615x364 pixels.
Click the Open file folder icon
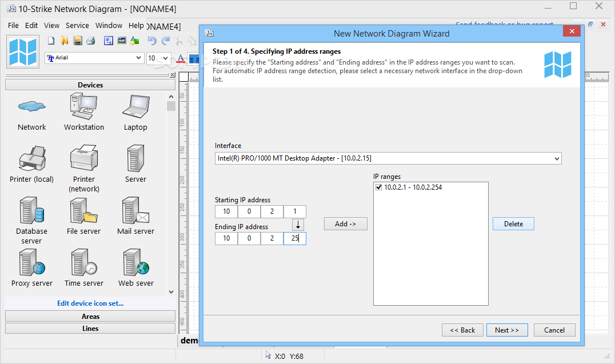(x=65, y=41)
